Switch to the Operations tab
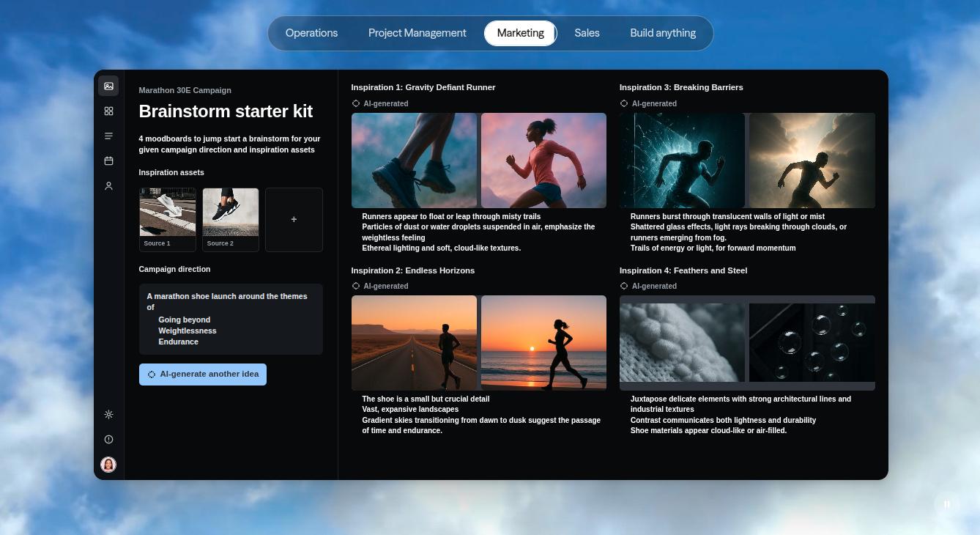 pos(311,33)
